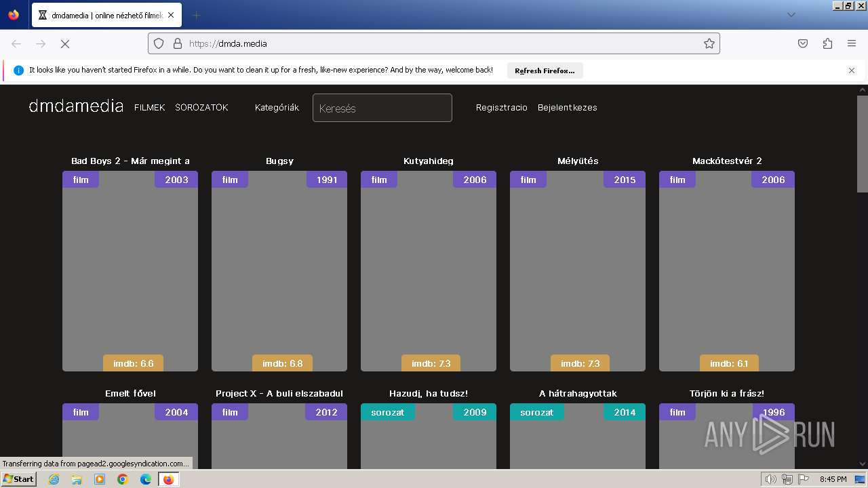Screen dimensions: 868x488
Task: Open Save to Pocket icon
Action: coord(803,43)
